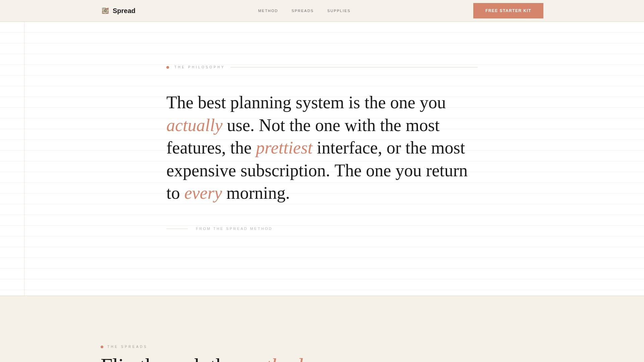
Task: Click the dot beside The Philosophy
Action: point(168,67)
